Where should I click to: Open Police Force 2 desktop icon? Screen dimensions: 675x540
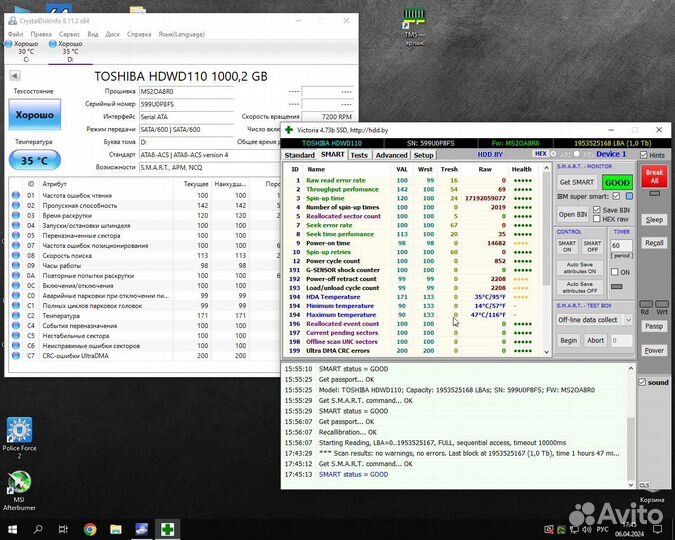coord(19,437)
